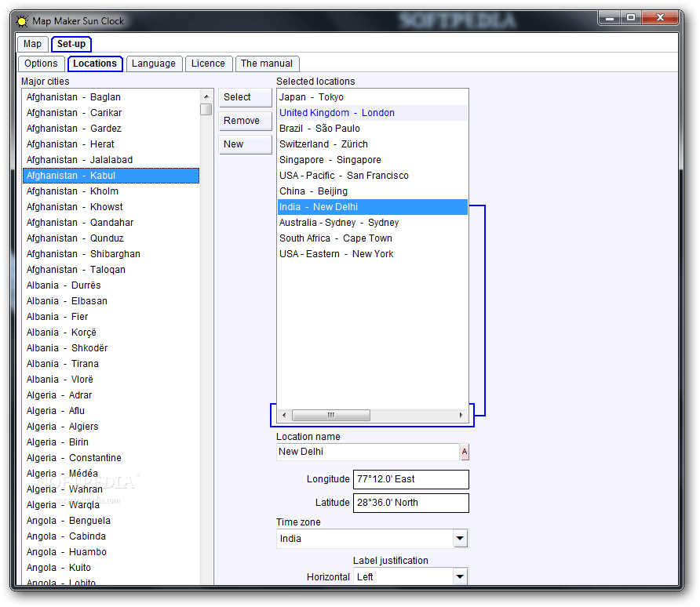Open the Time zone dropdown
The height and width of the screenshot is (607, 700).
click(x=461, y=539)
